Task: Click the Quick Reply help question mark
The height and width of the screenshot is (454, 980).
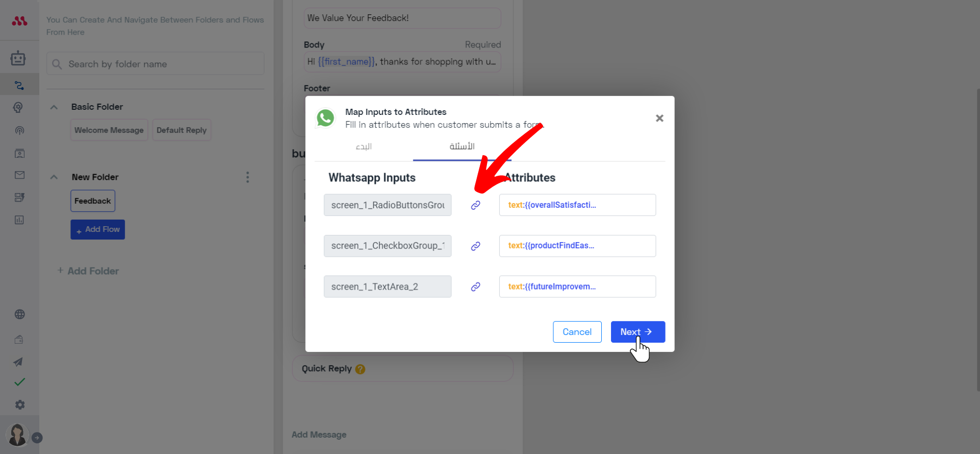Action: click(x=360, y=369)
